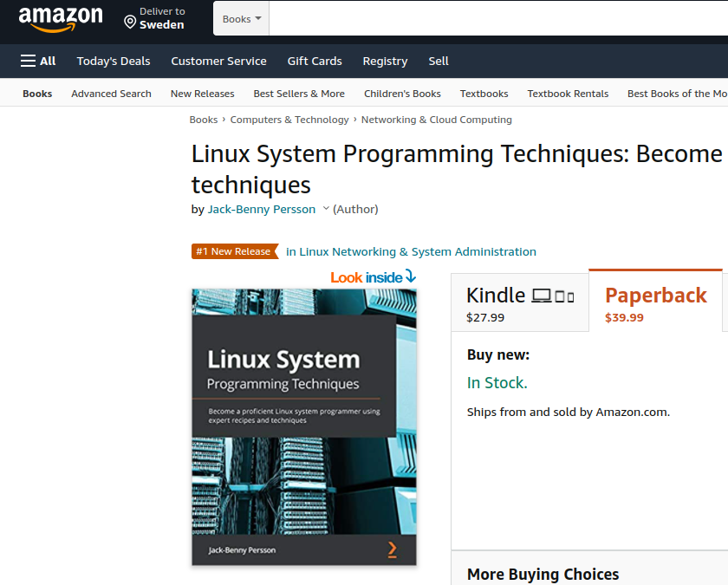Open Gift Cards page
The image size is (728, 585).
click(315, 61)
